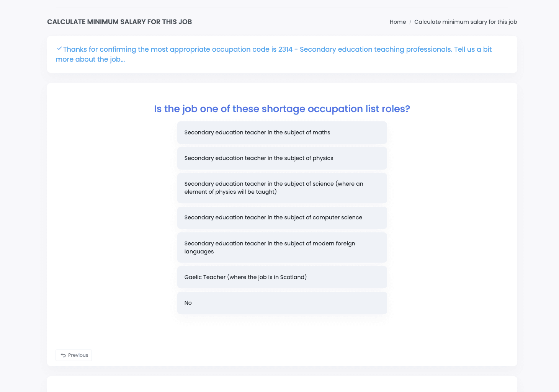Select the maths teacher shortage role
This screenshot has width=559, height=392.
[282, 132]
